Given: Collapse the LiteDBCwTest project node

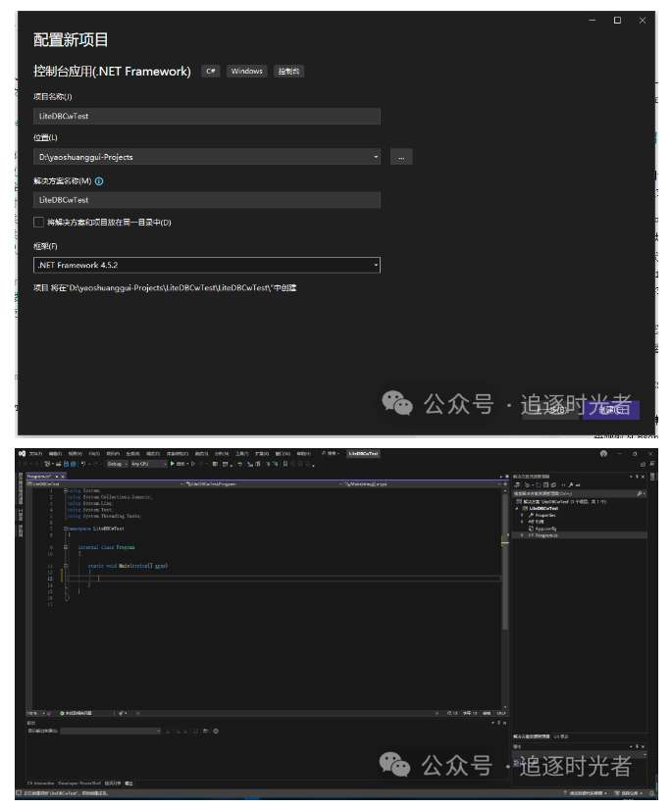Looking at the screenshot, I should click(517, 509).
